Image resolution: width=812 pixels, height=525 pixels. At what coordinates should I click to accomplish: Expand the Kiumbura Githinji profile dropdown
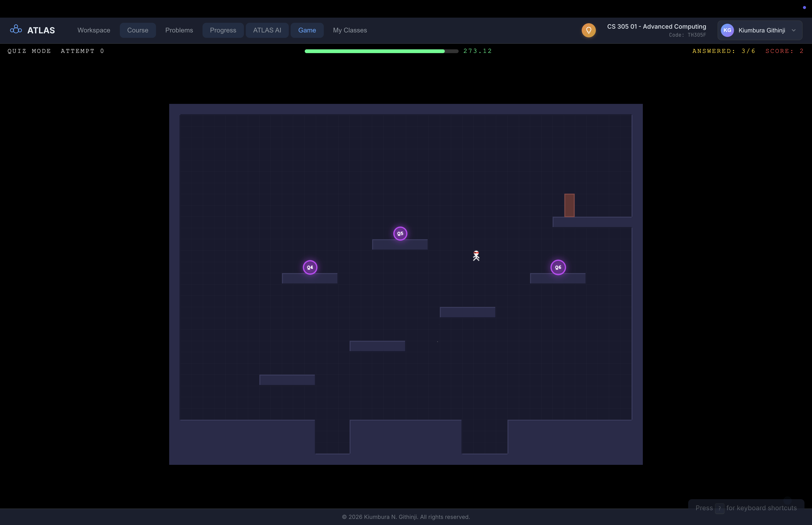pyautogui.click(x=794, y=30)
